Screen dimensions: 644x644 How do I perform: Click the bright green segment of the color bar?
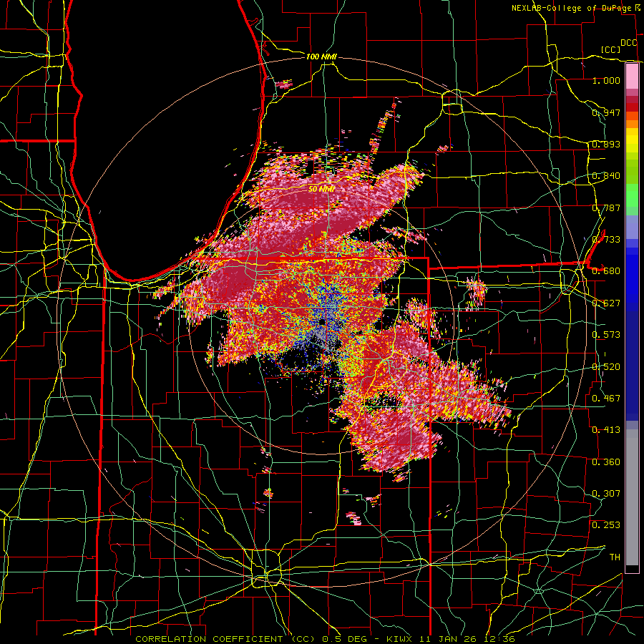[x=632, y=195]
